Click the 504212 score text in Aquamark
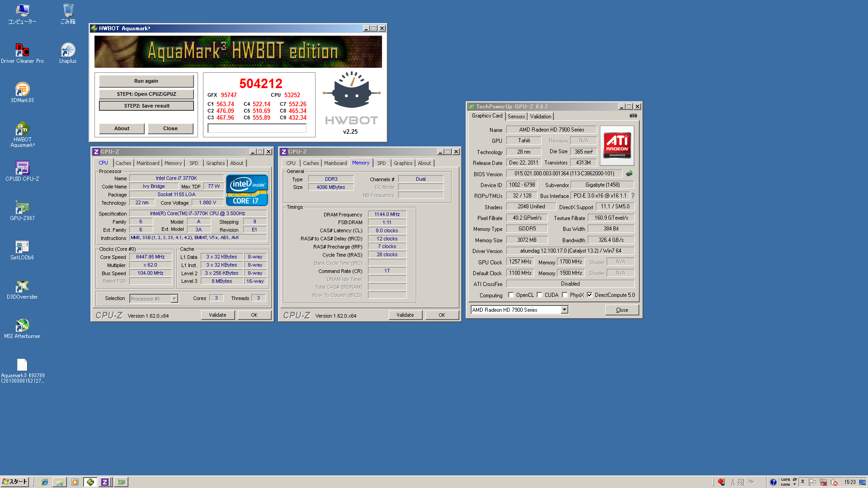 pos(261,84)
